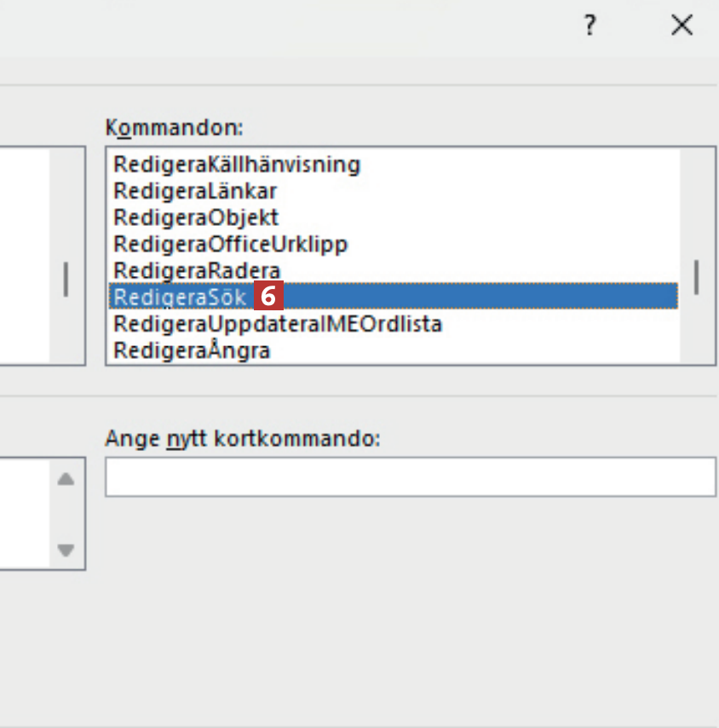The height and width of the screenshot is (728, 719).
Task: Close the dialog with the X button
Action: (x=682, y=26)
